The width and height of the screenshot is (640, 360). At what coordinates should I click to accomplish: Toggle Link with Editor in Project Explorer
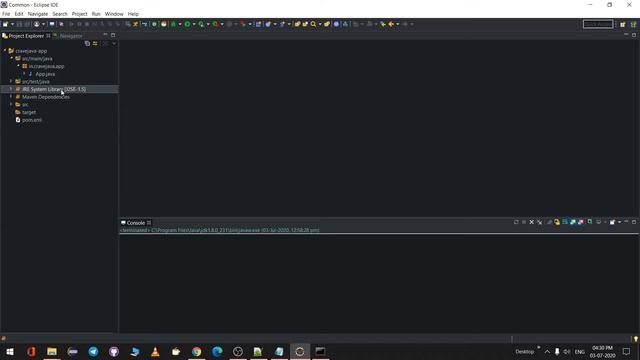95,43
